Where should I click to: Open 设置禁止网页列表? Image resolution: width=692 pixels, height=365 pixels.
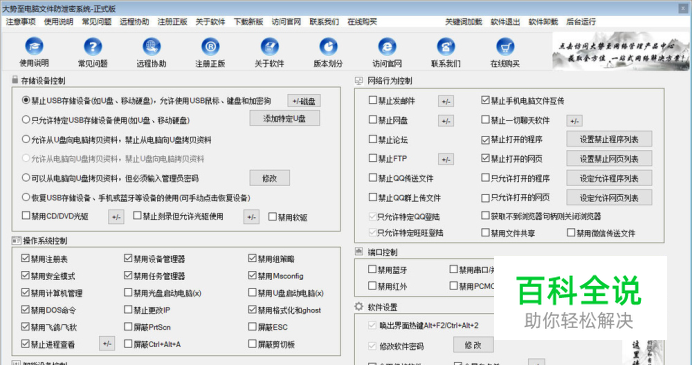pyautogui.click(x=609, y=159)
